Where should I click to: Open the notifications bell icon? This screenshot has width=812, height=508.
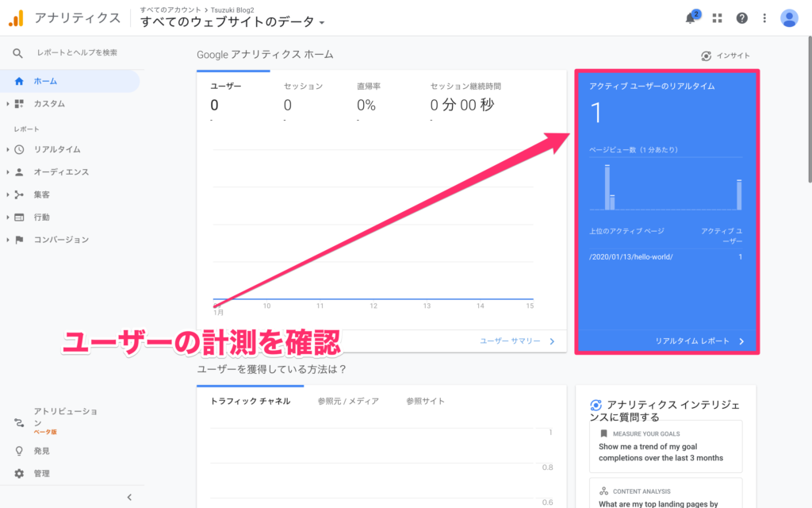coord(691,18)
